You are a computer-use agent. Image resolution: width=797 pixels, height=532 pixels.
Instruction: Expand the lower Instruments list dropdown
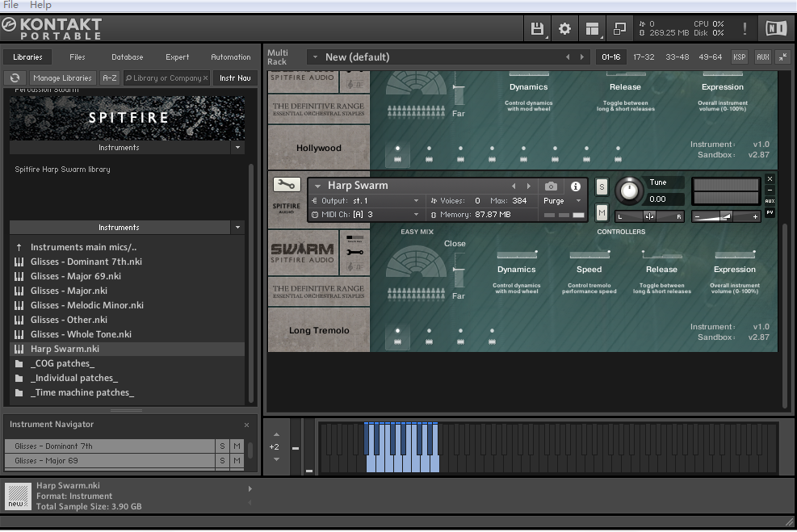[238, 227]
